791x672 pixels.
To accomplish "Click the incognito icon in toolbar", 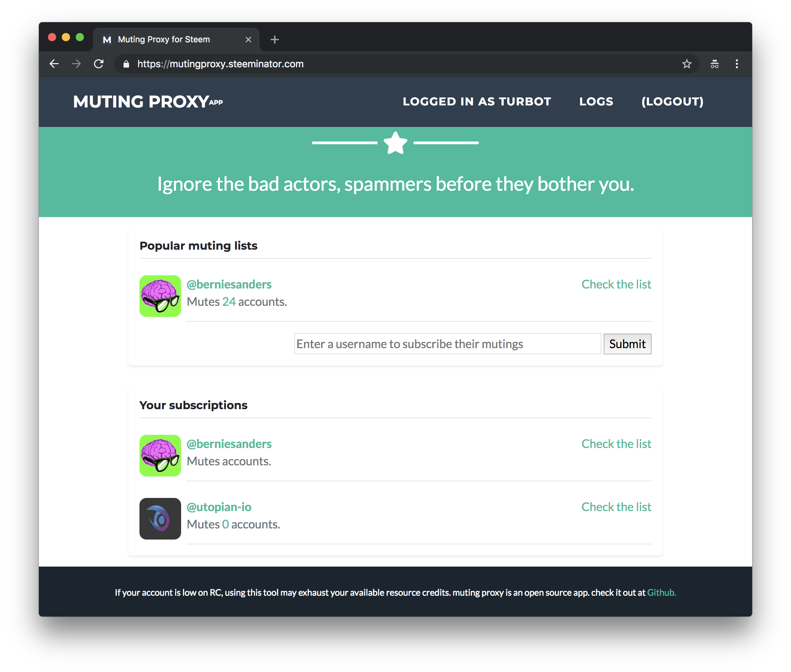I will [714, 64].
